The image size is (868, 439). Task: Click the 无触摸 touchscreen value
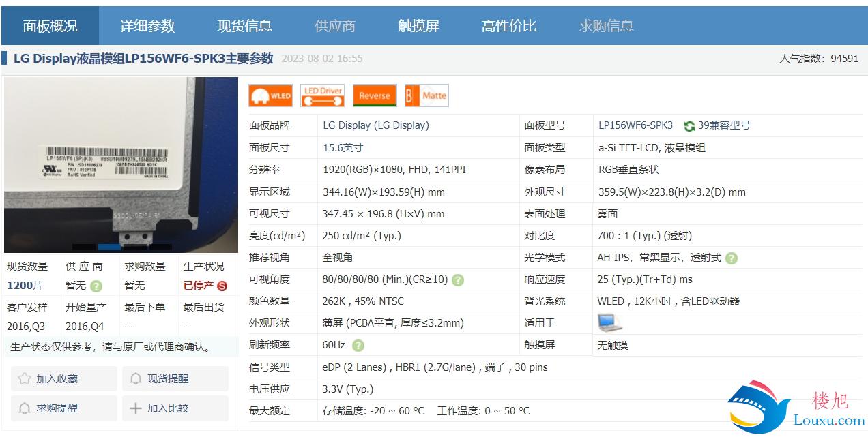pyautogui.click(x=613, y=346)
